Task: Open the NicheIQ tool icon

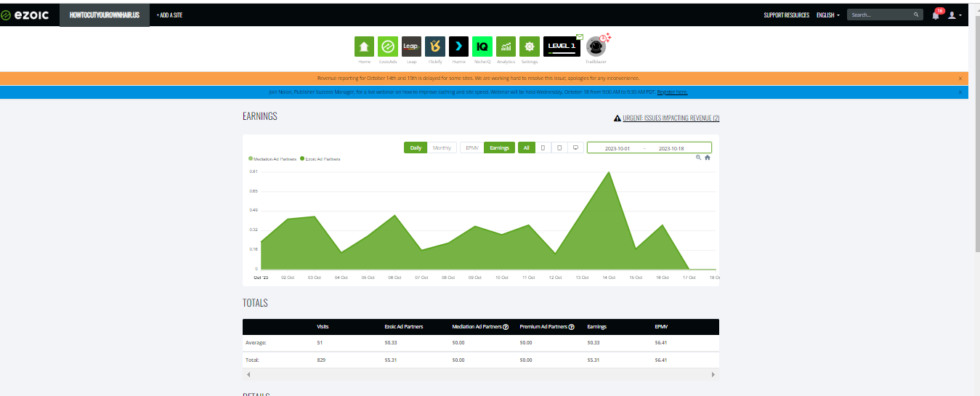Action: (482, 47)
